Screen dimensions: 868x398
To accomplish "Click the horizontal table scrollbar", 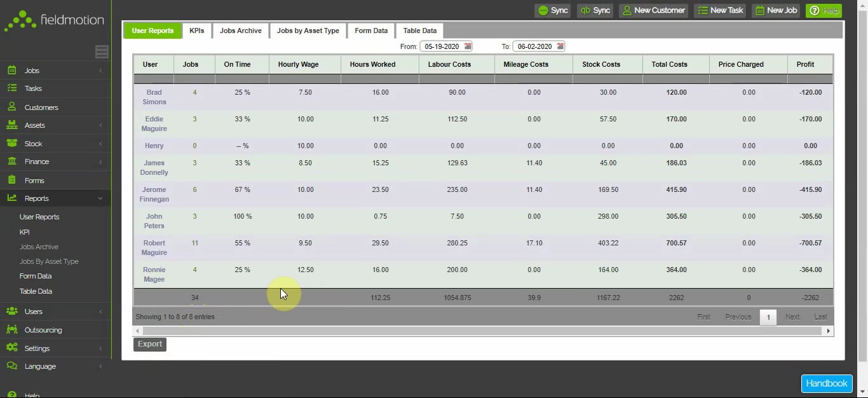I will 482,331.
